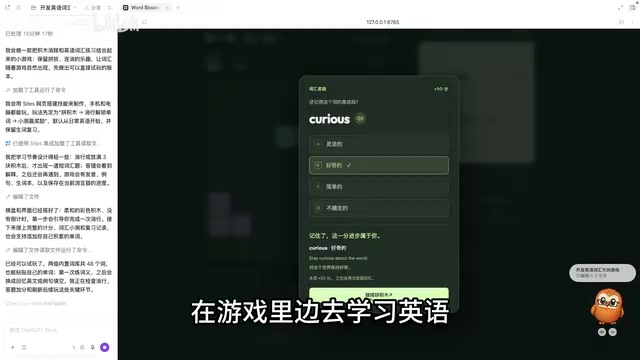Screen dimensions: 640x360
Task: Select answer option C 简单的
Action: 379,187
